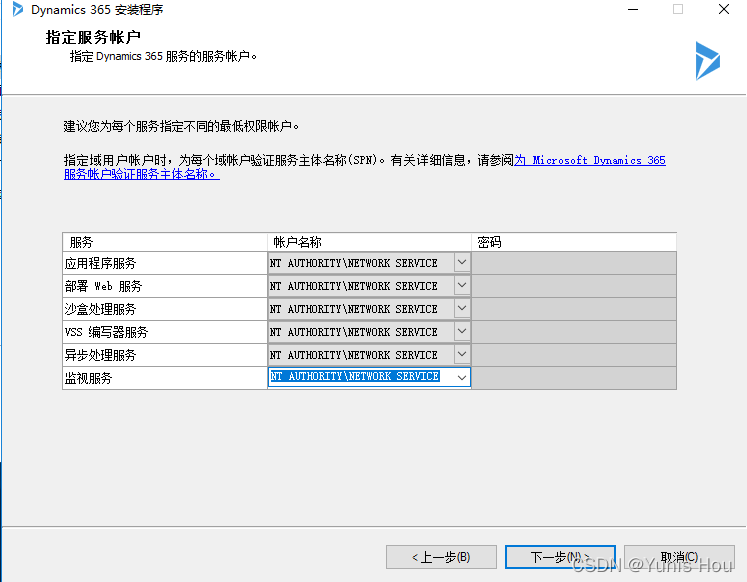The image size is (747, 582).
Task: Click the password field for 应用程序服务
Action: click(574, 263)
